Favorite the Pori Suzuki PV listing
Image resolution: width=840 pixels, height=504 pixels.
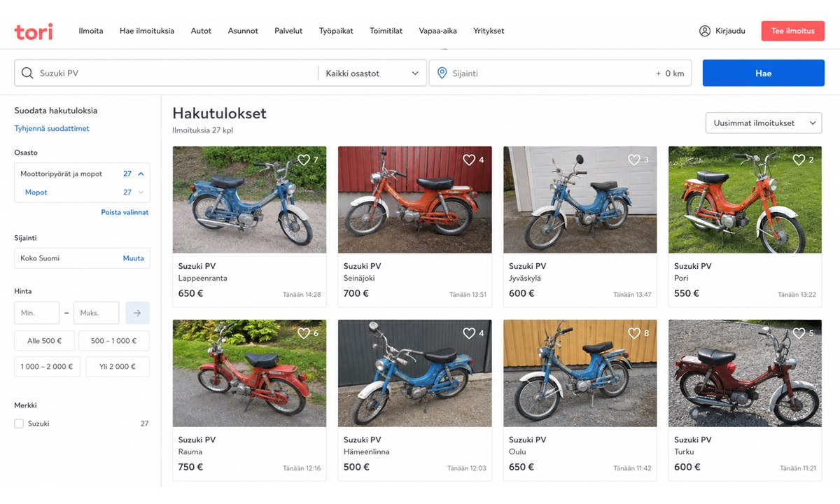tap(799, 160)
